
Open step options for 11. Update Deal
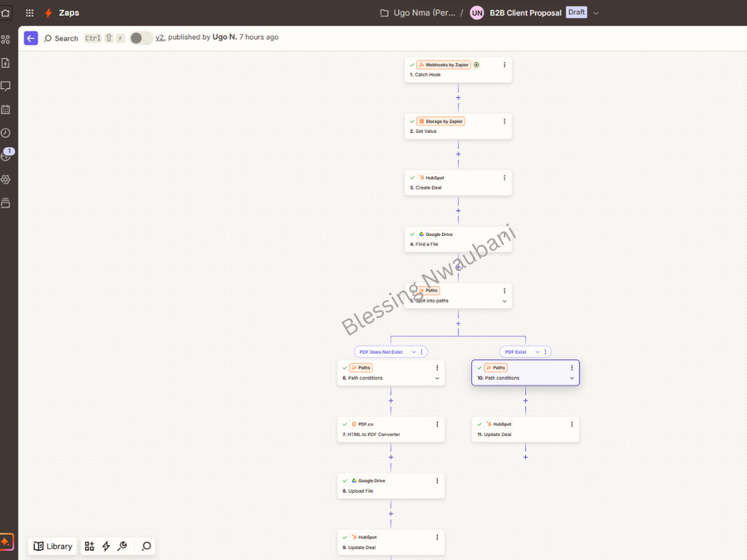[x=572, y=424]
